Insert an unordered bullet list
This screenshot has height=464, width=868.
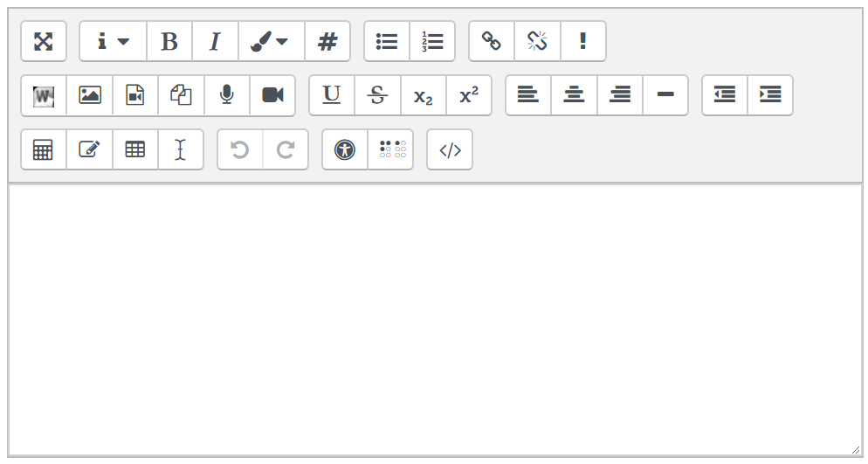[x=387, y=41]
